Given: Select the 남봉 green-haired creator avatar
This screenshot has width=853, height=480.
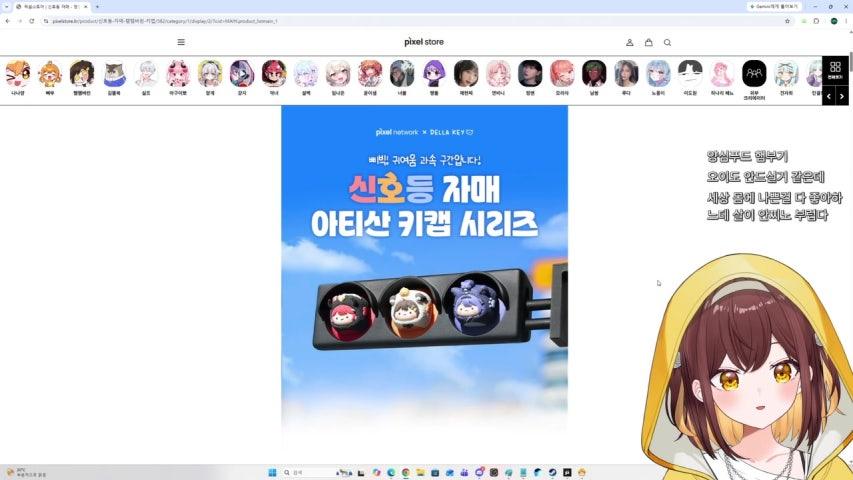Looking at the screenshot, I should tap(594, 73).
